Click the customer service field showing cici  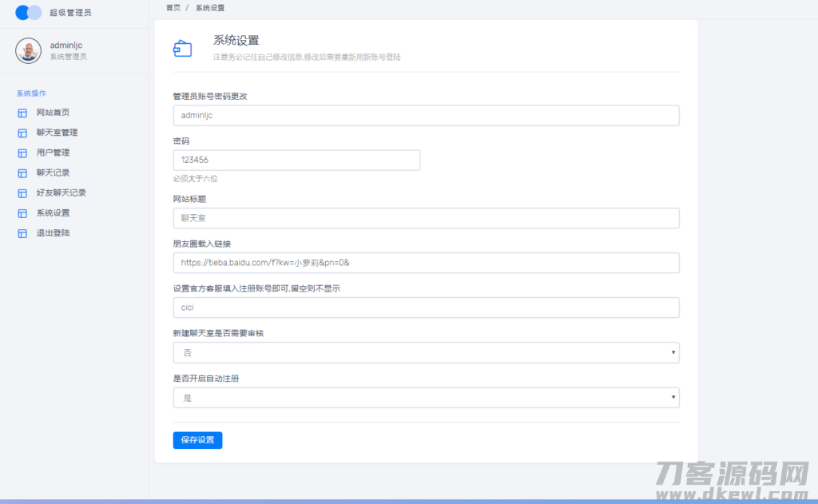coord(426,308)
